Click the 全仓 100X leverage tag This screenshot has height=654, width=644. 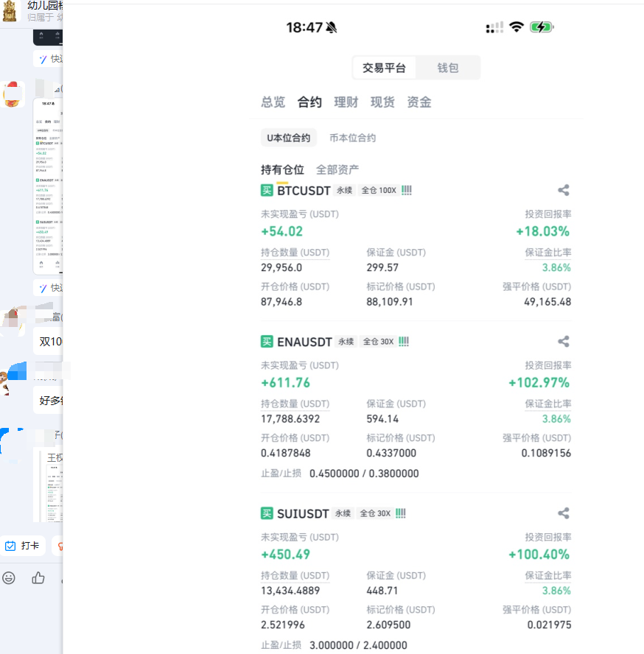379,191
